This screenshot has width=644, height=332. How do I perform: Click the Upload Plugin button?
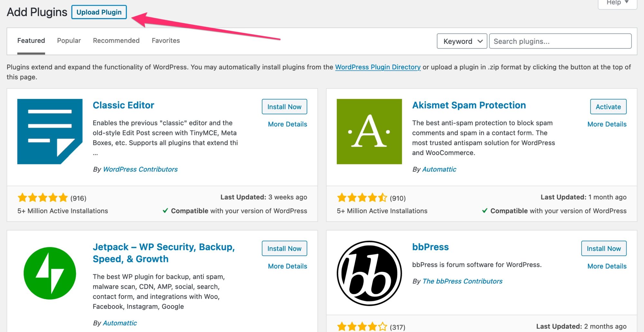click(99, 12)
